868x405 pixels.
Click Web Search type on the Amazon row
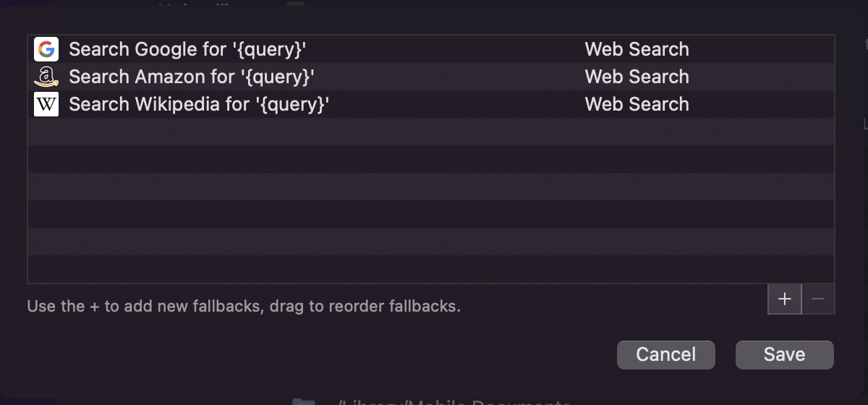[x=637, y=77]
